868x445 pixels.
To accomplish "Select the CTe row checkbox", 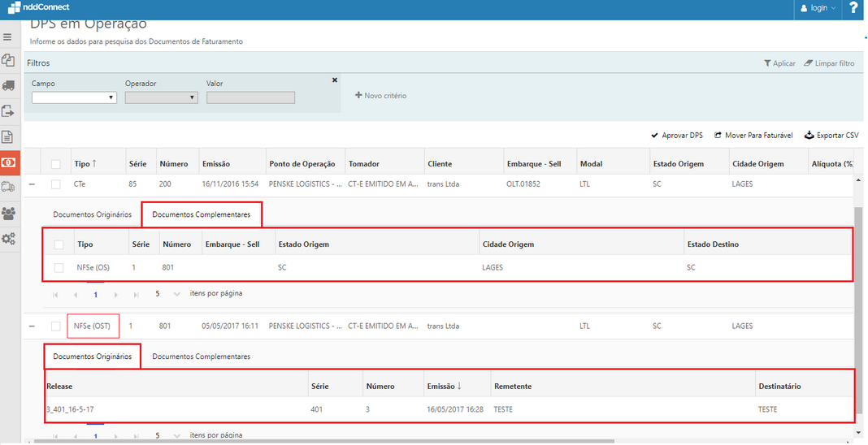I will click(x=56, y=184).
